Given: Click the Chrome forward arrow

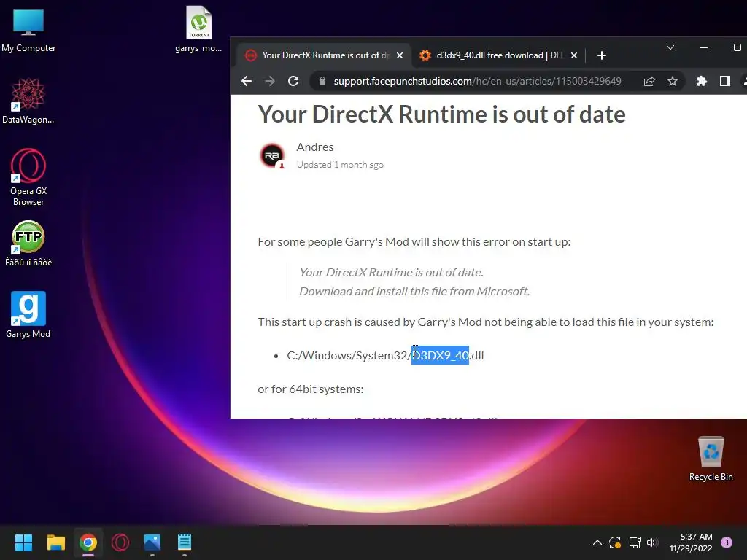Looking at the screenshot, I should (270, 81).
